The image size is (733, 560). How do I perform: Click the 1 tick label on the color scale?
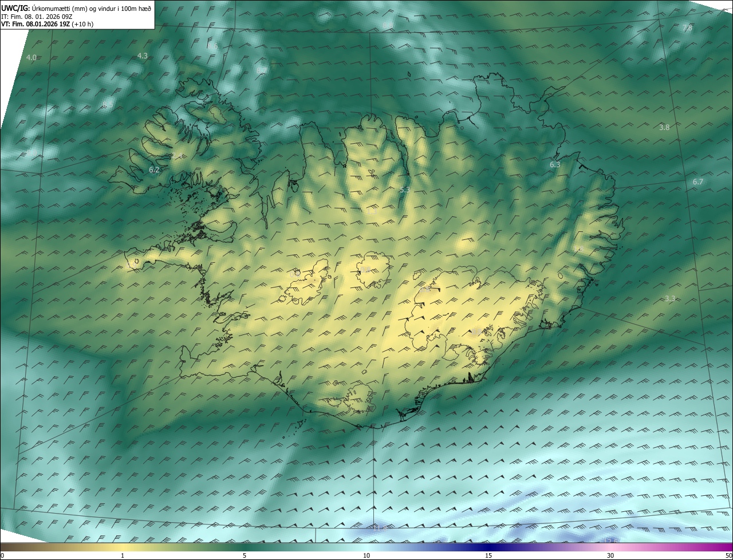(x=123, y=556)
